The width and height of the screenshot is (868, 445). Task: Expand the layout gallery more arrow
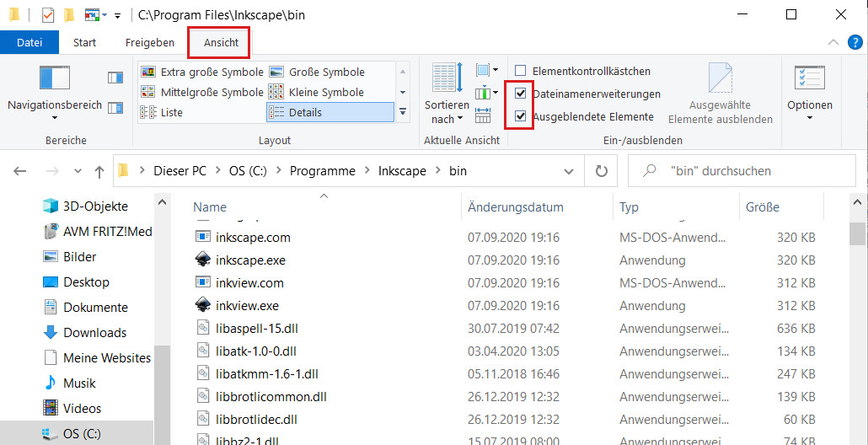403,112
